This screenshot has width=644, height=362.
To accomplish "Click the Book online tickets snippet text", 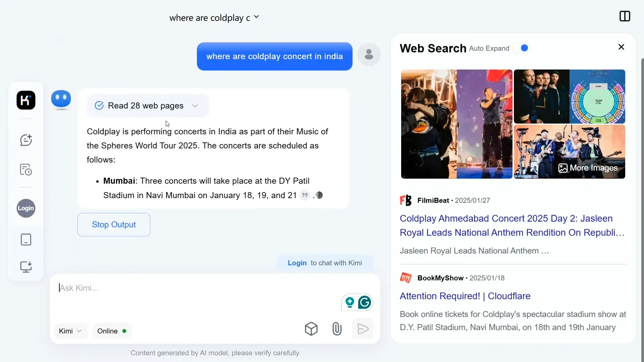I will (513, 321).
